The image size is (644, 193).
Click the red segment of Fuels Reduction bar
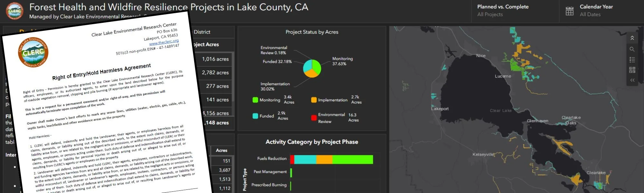coord(292,160)
